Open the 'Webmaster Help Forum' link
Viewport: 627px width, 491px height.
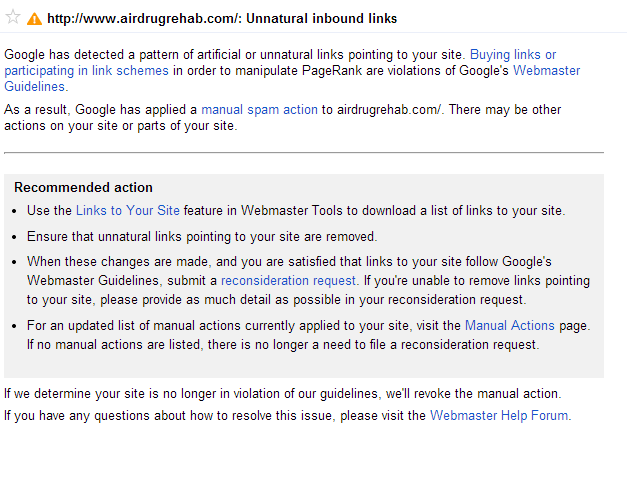coord(499,416)
